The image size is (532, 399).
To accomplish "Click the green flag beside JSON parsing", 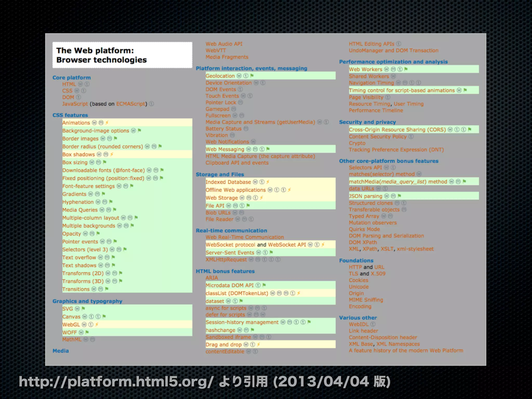I will coord(400,196).
